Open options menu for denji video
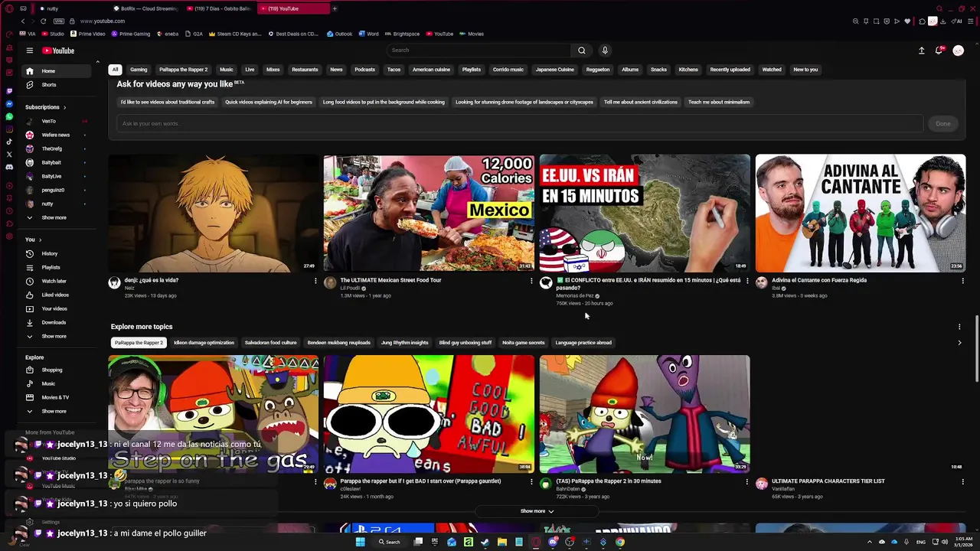 [x=315, y=281]
